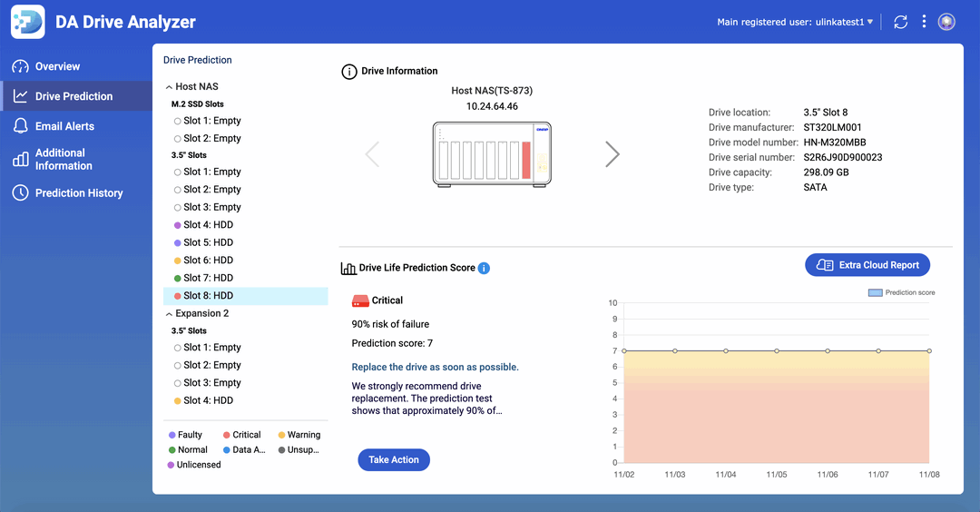The image size is (980, 512).
Task: Click the refresh icon in the header
Action: [900, 22]
